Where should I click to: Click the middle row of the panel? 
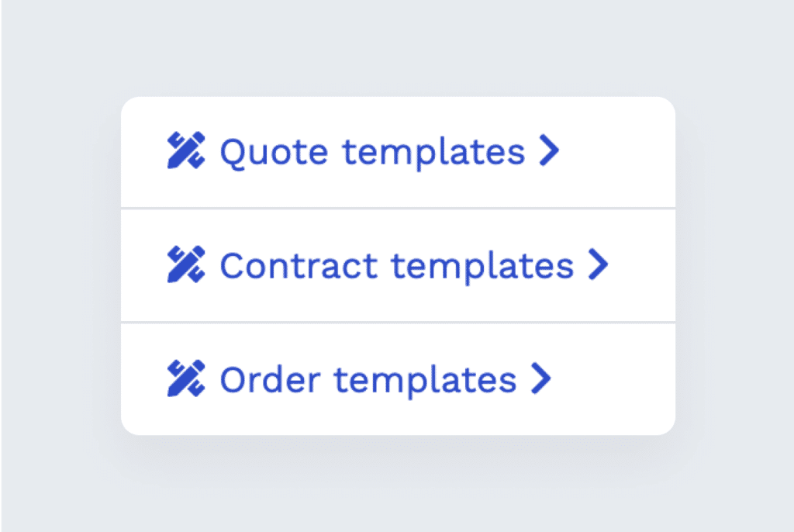tap(397, 265)
